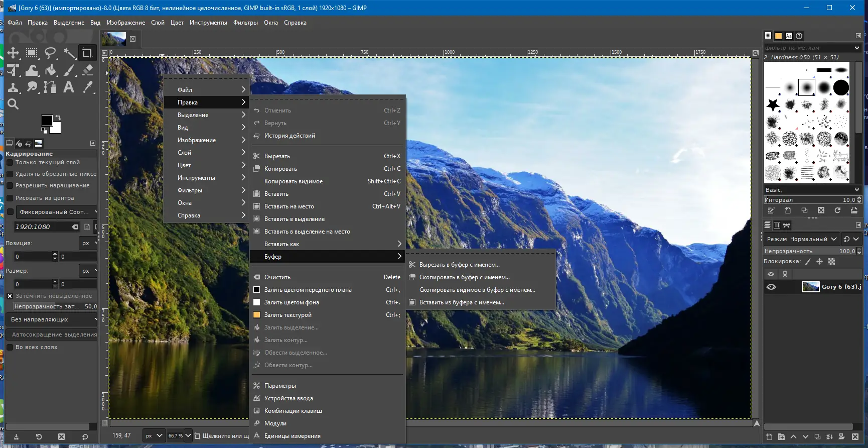Image resolution: width=868 pixels, height=448 pixels.
Task: Enable 'Только текущий слой' checkbox
Action: point(10,162)
